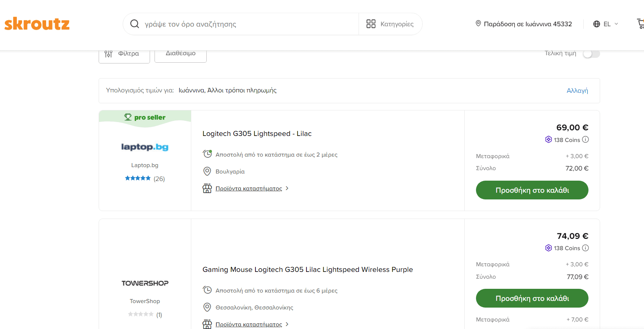Select the 77,09 € total price
The height and width of the screenshot is (329, 644).
pos(578,277)
